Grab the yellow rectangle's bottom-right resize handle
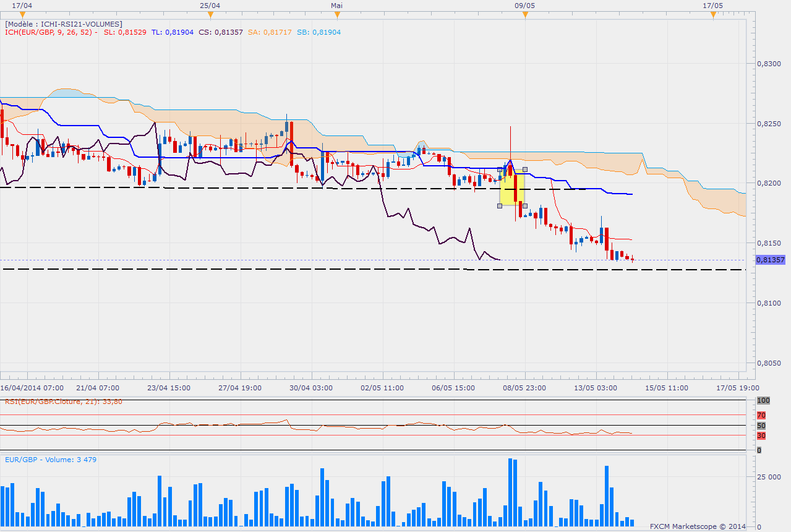Viewport: 791px width, 532px height. click(525, 205)
